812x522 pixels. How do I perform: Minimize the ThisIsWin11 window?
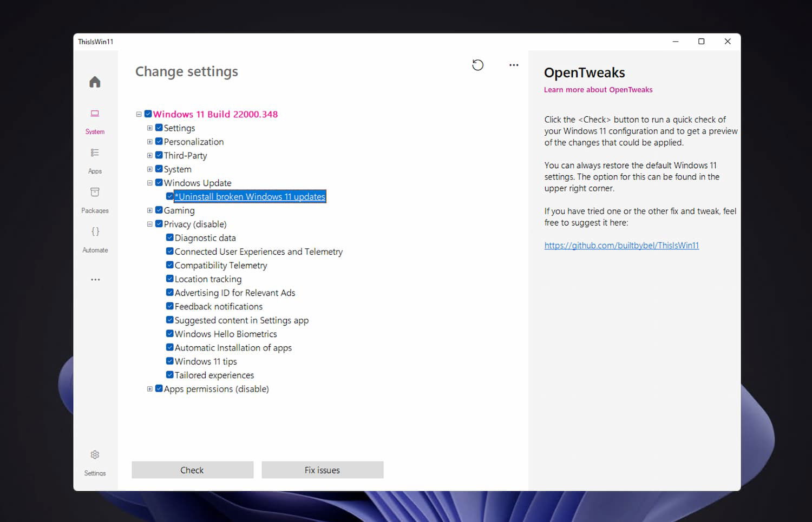pos(676,42)
